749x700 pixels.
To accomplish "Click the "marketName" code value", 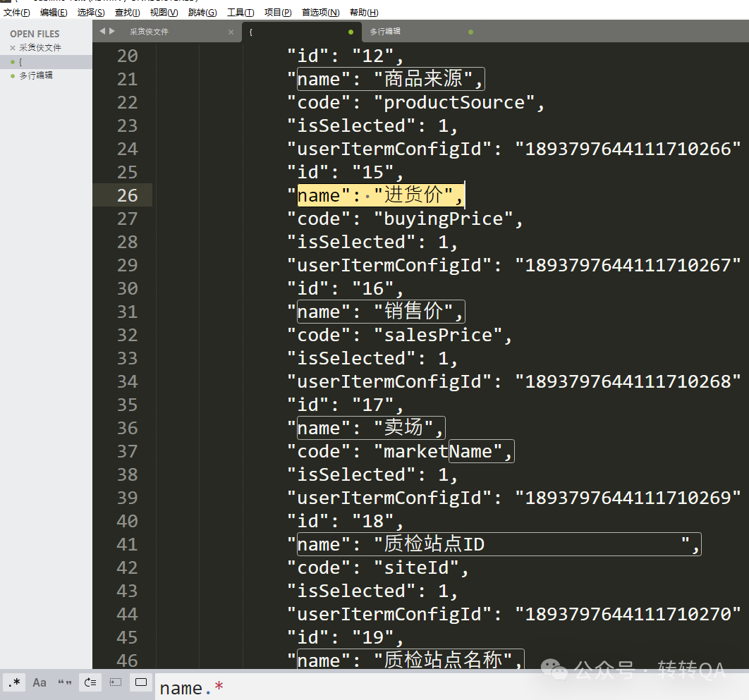I will click(438, 451).
